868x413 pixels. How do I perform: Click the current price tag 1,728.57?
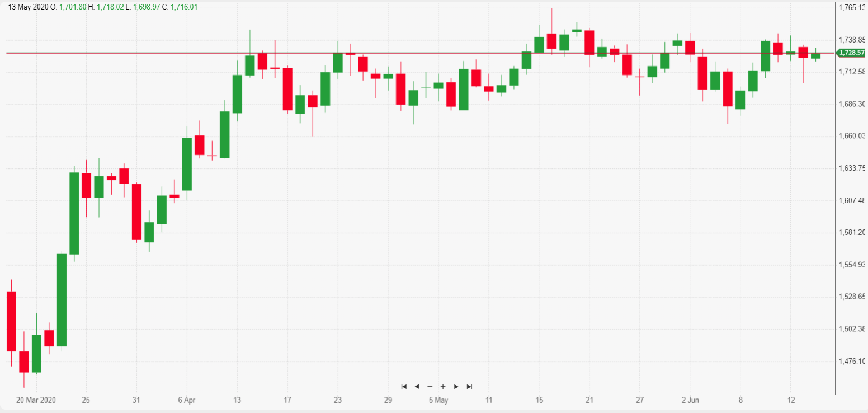[x=851, y=53]
